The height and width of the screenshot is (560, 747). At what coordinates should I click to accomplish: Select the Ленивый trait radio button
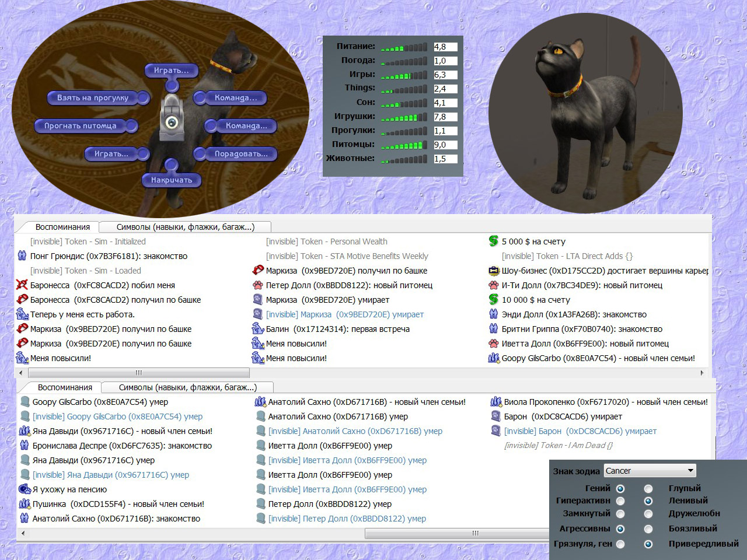[x=648, y=501]
